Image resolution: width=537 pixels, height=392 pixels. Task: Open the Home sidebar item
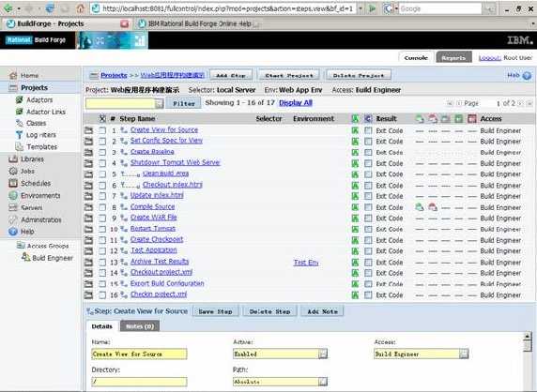click(x=29, y=76)
